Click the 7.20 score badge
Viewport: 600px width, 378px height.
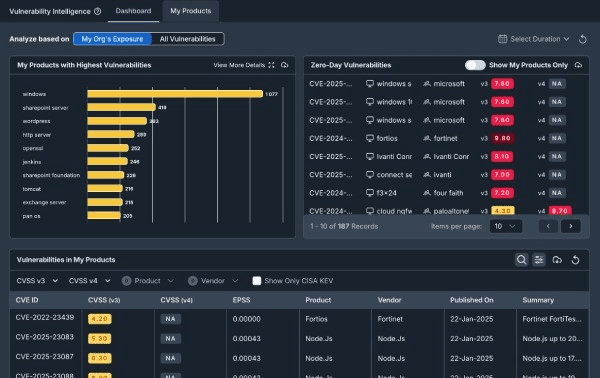[502, 193]
